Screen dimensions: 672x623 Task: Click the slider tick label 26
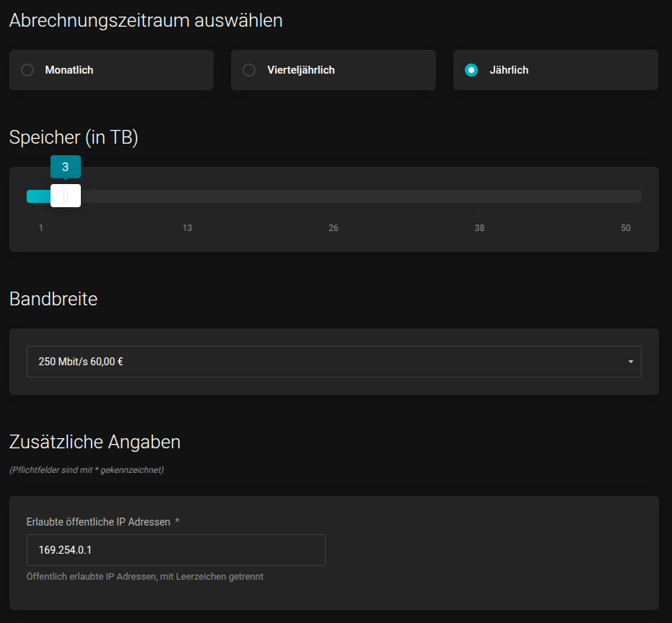[333, 228]
